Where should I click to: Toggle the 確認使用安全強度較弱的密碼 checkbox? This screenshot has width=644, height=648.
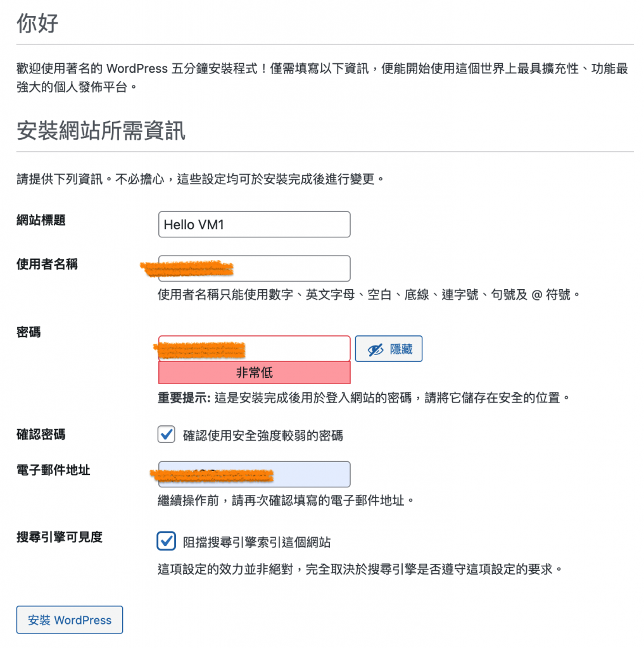[166, 435]
